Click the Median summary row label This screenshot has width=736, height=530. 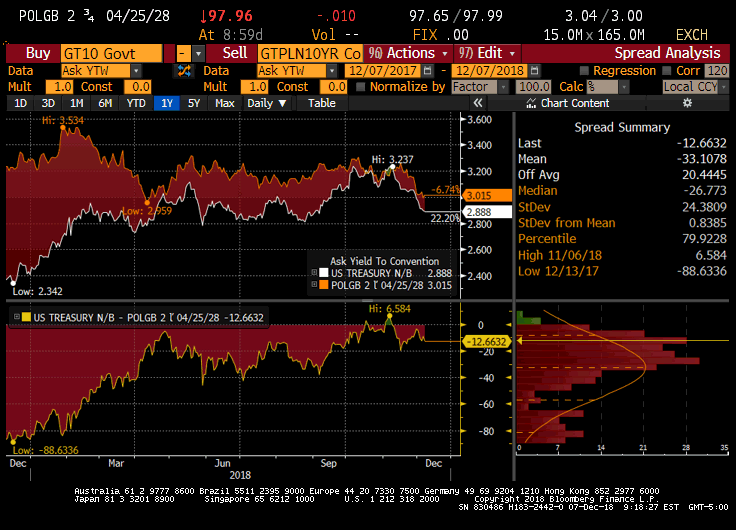(x=538, y=191)
